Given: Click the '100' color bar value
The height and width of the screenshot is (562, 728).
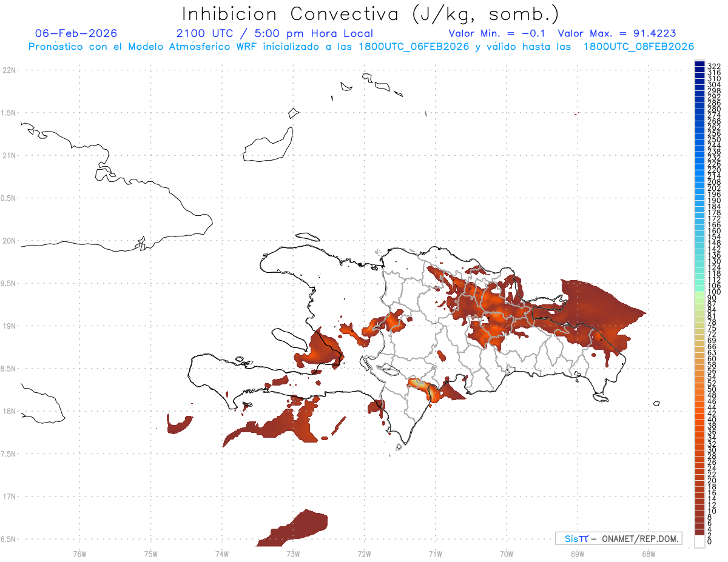Looking at the screenshot, I should (713, 292).
